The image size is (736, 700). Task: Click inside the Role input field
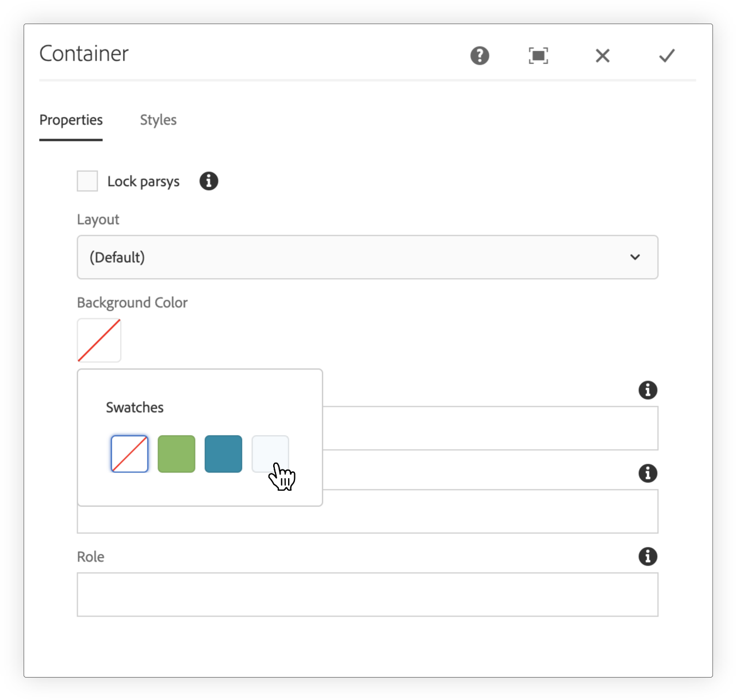point(367,594)
